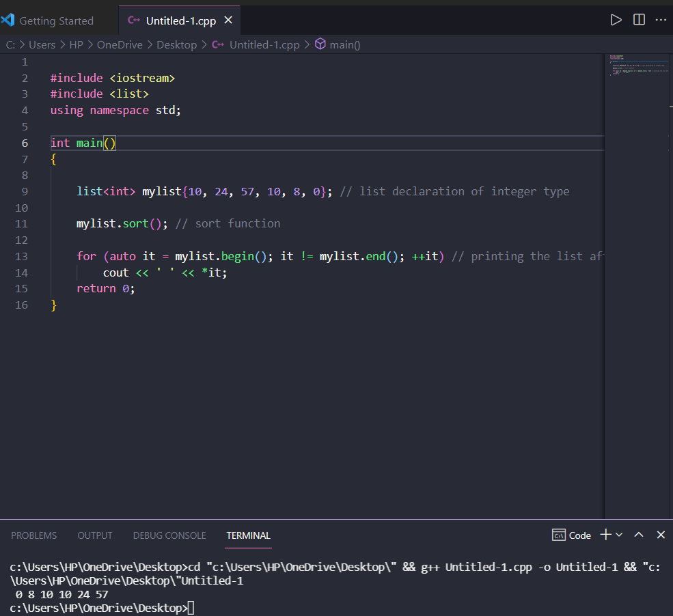Viewport: 673px width, 616px height.
Task: Maximize the panel with the up chevron
Action: click(x=639, y=535)
